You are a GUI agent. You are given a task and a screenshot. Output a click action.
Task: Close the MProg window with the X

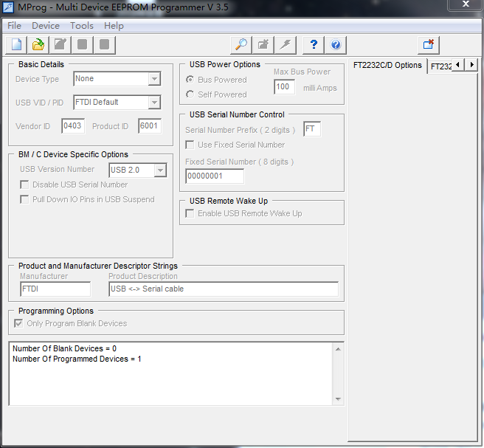tap(466, 4)
